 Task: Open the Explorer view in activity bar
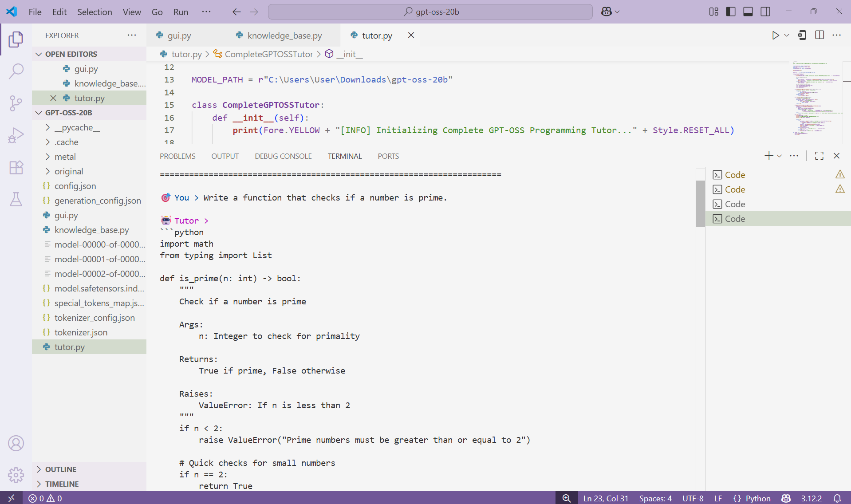[x=16, y=39]
